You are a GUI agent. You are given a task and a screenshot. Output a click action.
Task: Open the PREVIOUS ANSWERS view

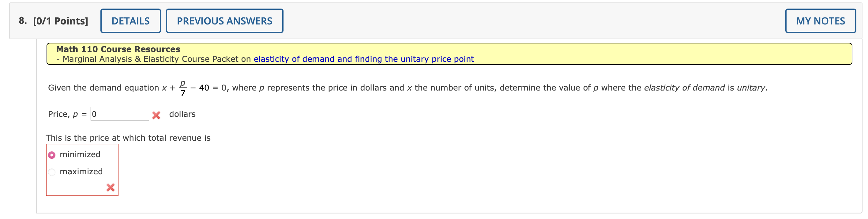(x=224, y=20)
